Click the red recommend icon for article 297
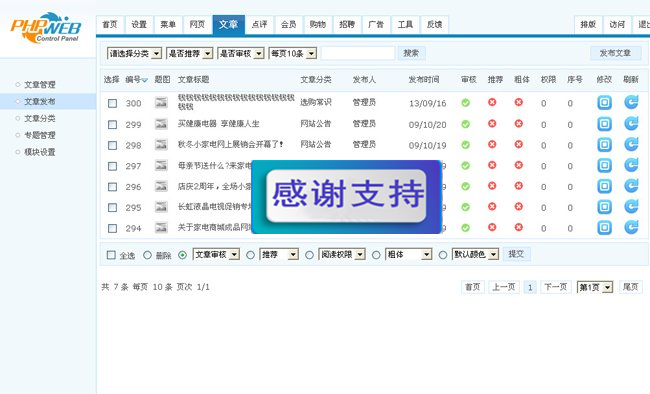The height and width of the screenshot is (394, 650). click(492, 165)
